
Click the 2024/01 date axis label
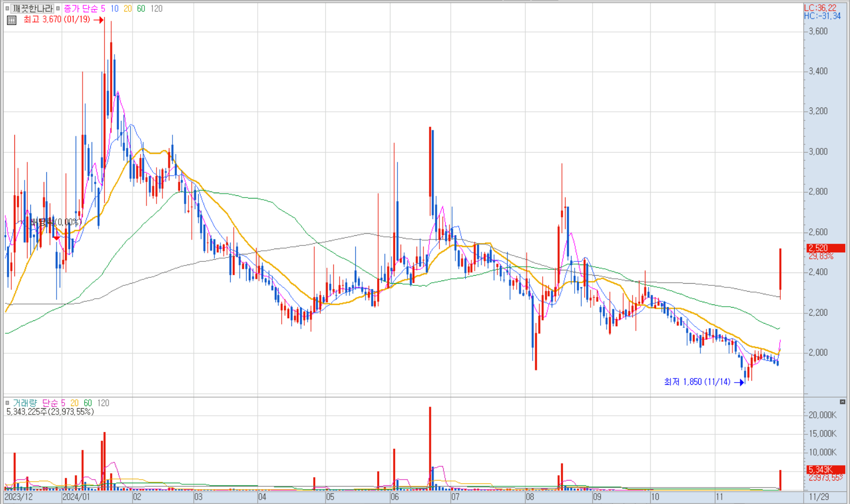[76, 497]
